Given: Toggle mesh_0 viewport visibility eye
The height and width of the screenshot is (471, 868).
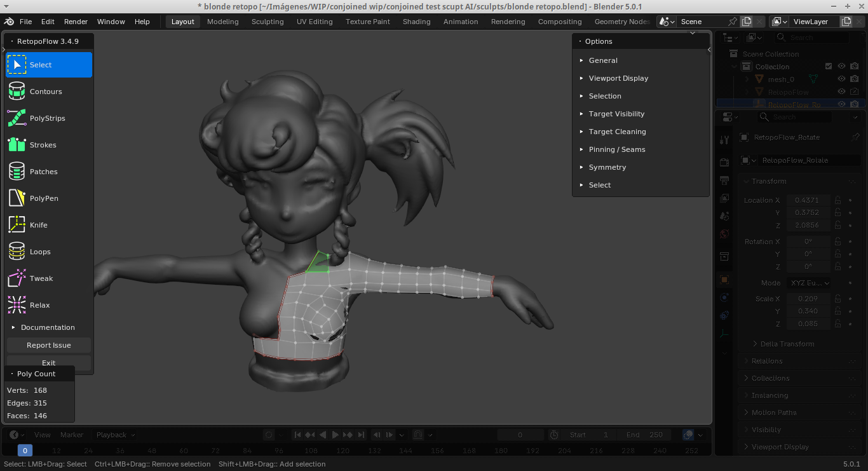Looking at the screenshot, I should [841, 79].
